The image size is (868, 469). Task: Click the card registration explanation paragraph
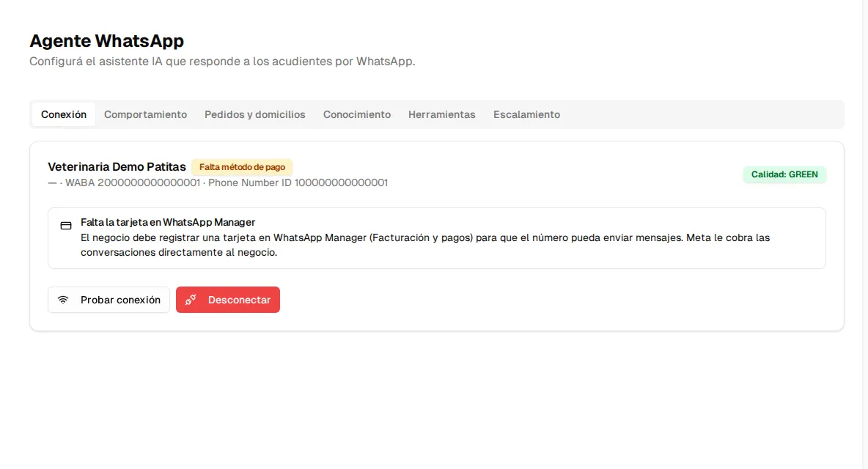coord(425,245)
